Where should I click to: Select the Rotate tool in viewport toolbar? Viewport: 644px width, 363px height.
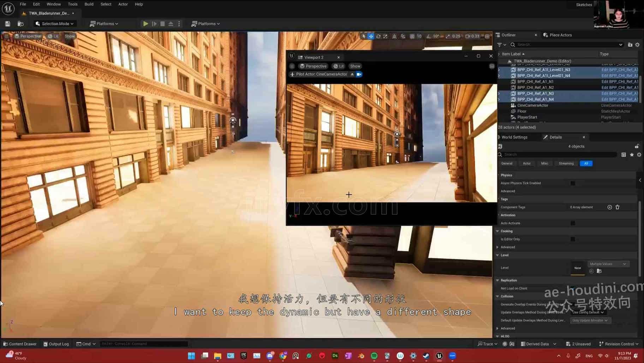(378, 36)
